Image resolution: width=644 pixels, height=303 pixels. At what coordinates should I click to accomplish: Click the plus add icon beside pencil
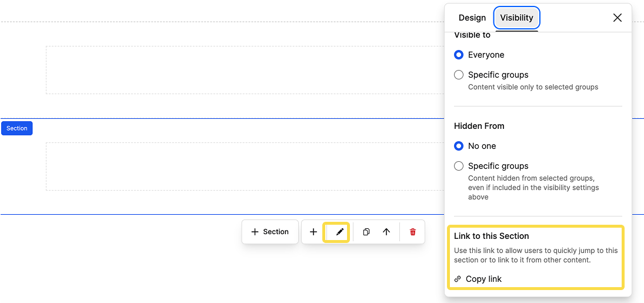tap(313, 232)
